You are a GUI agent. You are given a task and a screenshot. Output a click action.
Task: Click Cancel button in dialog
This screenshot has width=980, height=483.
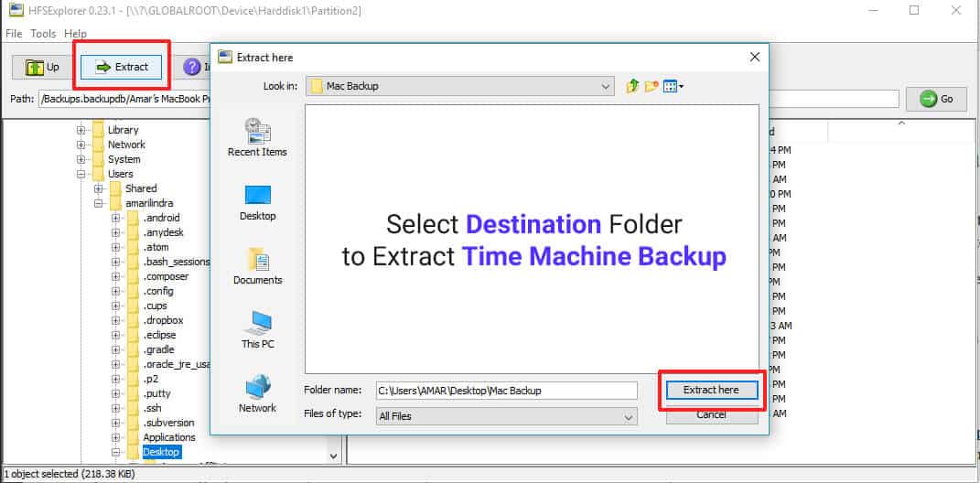tap(711, 415)
